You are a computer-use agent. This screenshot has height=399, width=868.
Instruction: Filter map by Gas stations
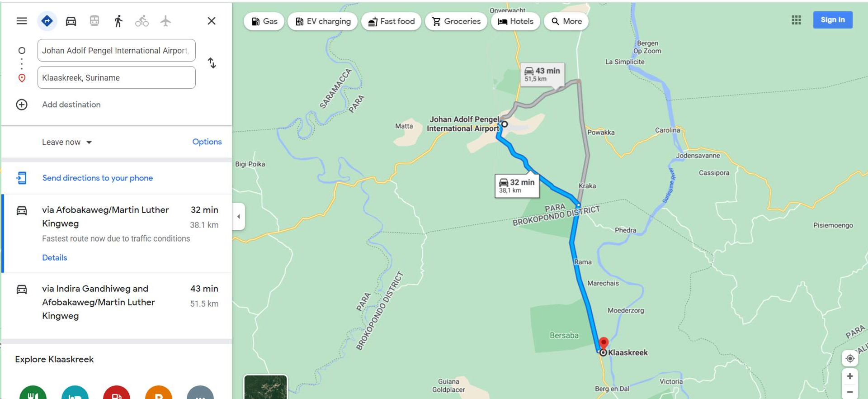pyautogui.click(x=264, y=21)
